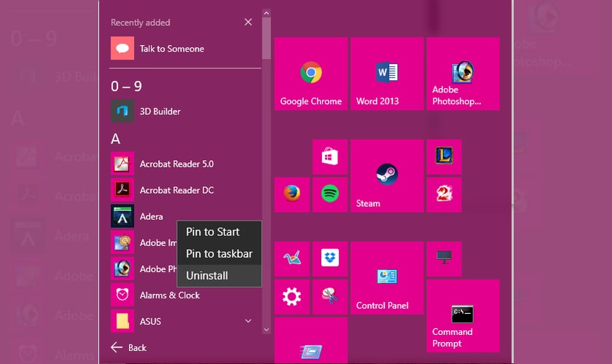Screen dimensions: 612x364
Task: Launch the Steam tile
Action: click(x=387, y=176)
